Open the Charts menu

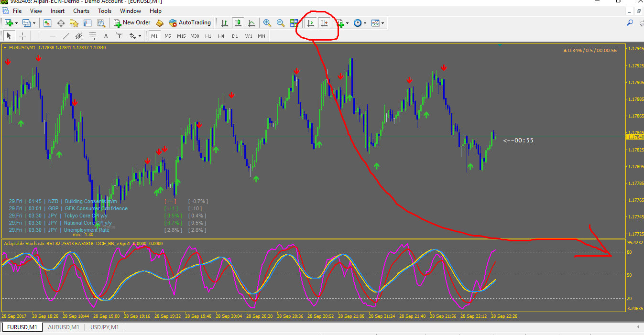(81, 11)
